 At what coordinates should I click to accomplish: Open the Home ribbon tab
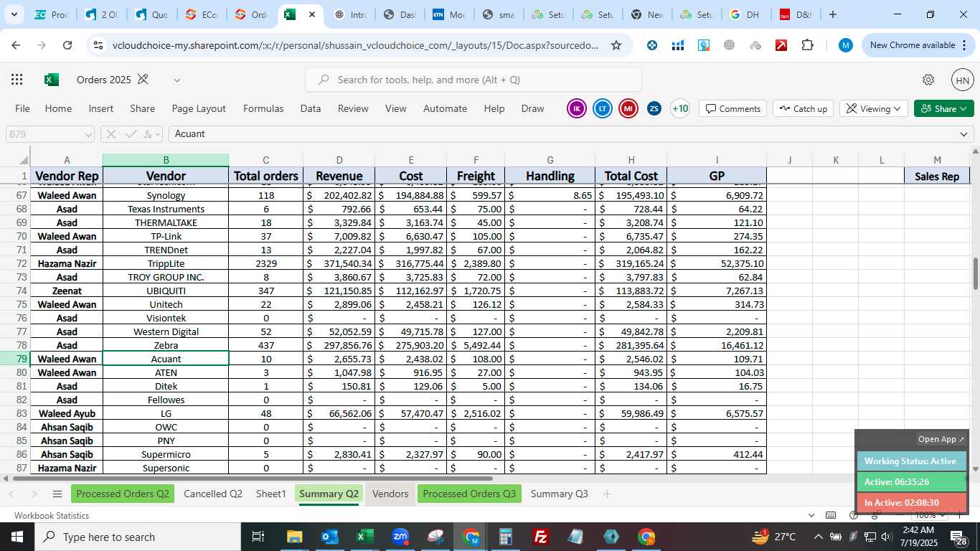(x=58, y=108)
